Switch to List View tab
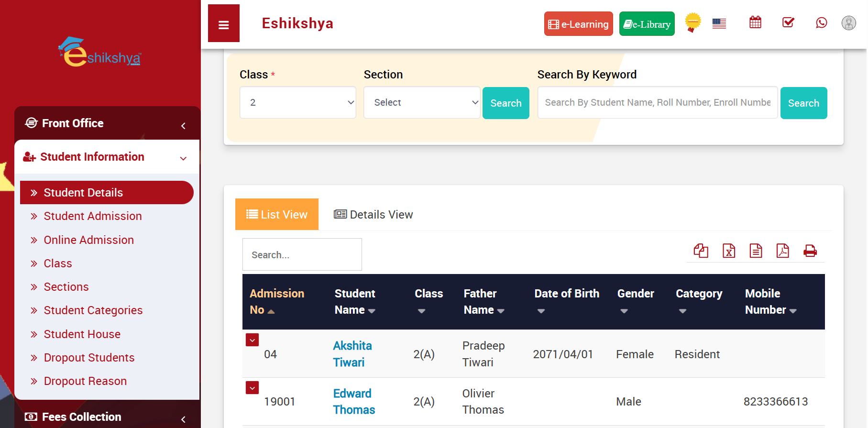Viewport: 868px width, 428px height. click(277, 214)
